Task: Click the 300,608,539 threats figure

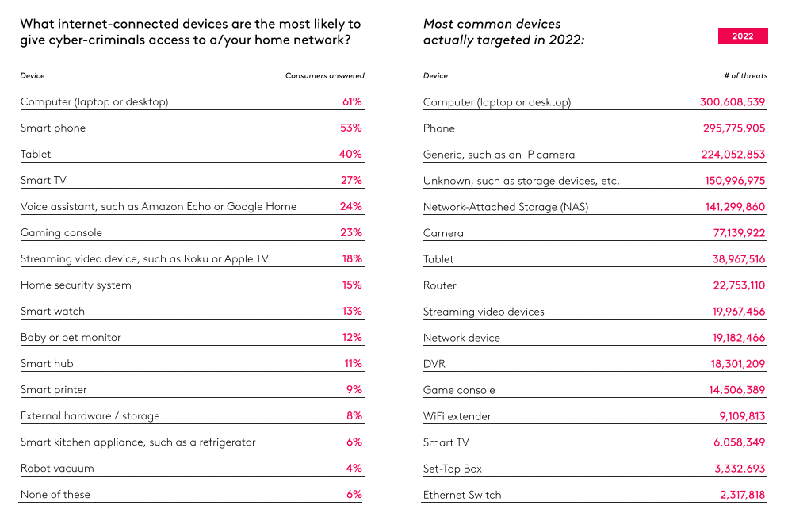Action: click(733, 102)
